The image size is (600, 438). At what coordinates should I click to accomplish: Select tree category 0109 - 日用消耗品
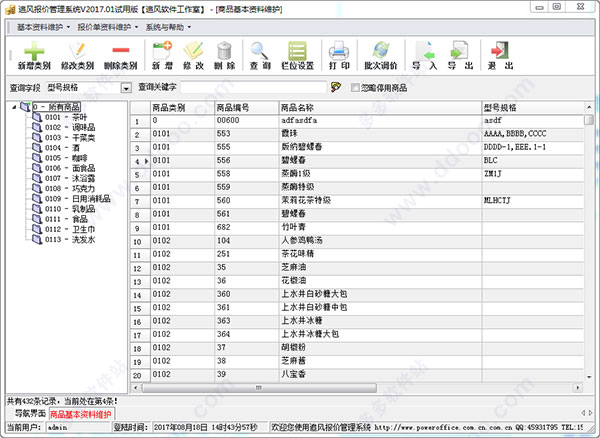(77, 199)
